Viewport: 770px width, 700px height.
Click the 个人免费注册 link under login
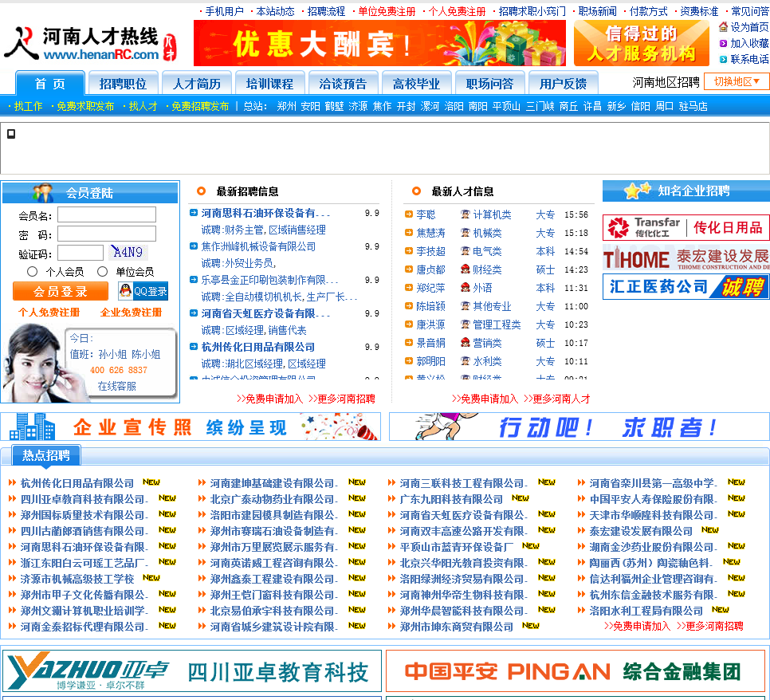coord(49,312)
